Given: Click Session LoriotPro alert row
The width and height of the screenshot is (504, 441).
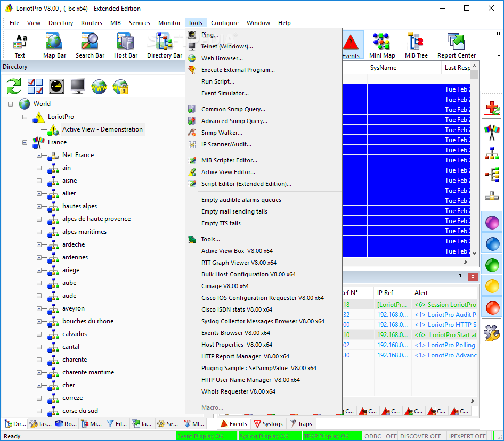Looking at the screenshot, I should click(410, 305).
